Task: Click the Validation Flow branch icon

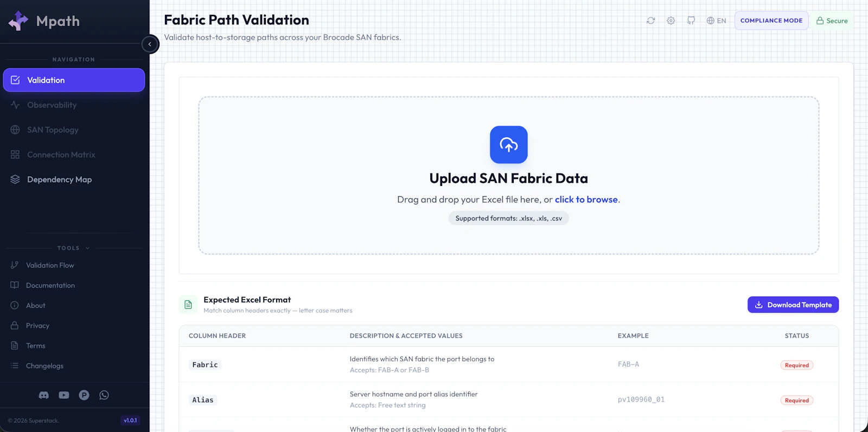Action: tap(15, 265)
